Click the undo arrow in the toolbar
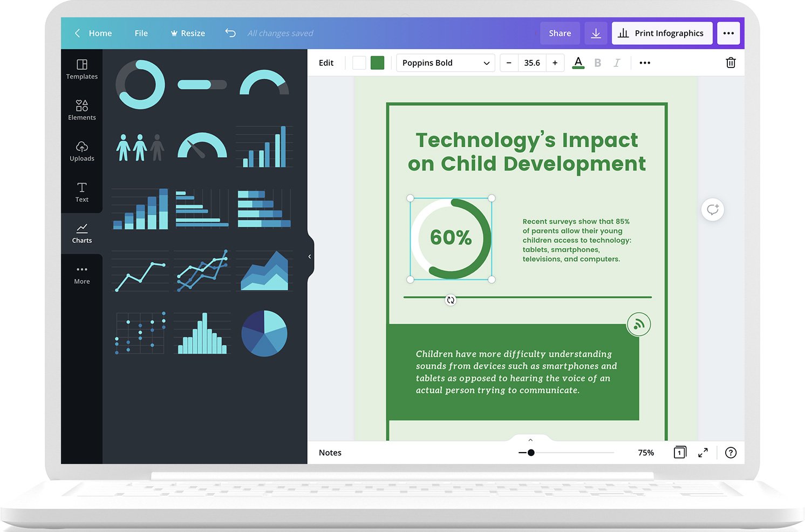Screen dimensions: 805x532 (230, 33)
